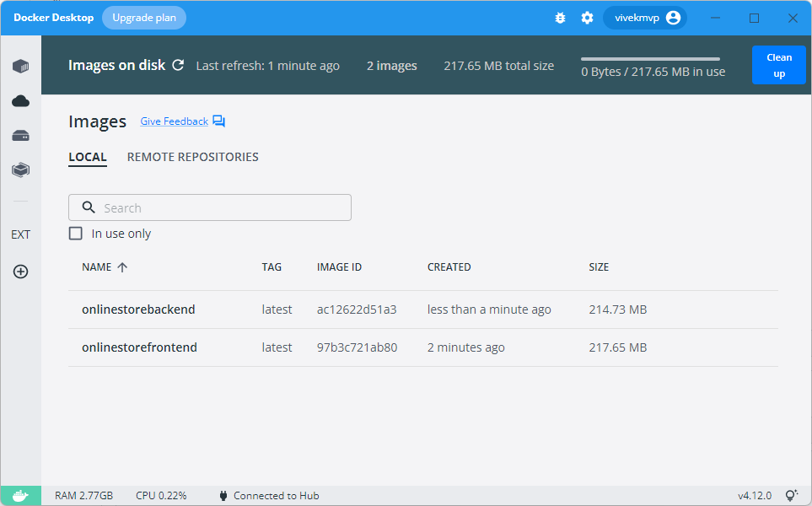
Task: Enable the In use only checkbox
Action: pos(75,233)
